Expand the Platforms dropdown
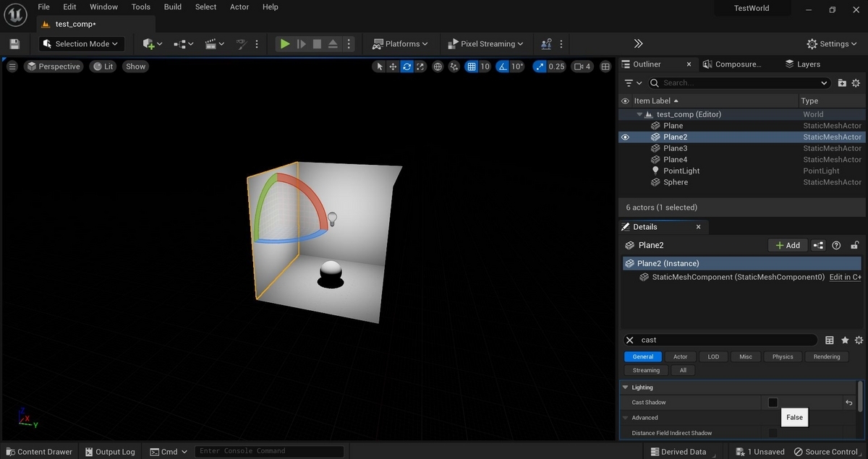 pyautogui.click(x=400, y=44)
